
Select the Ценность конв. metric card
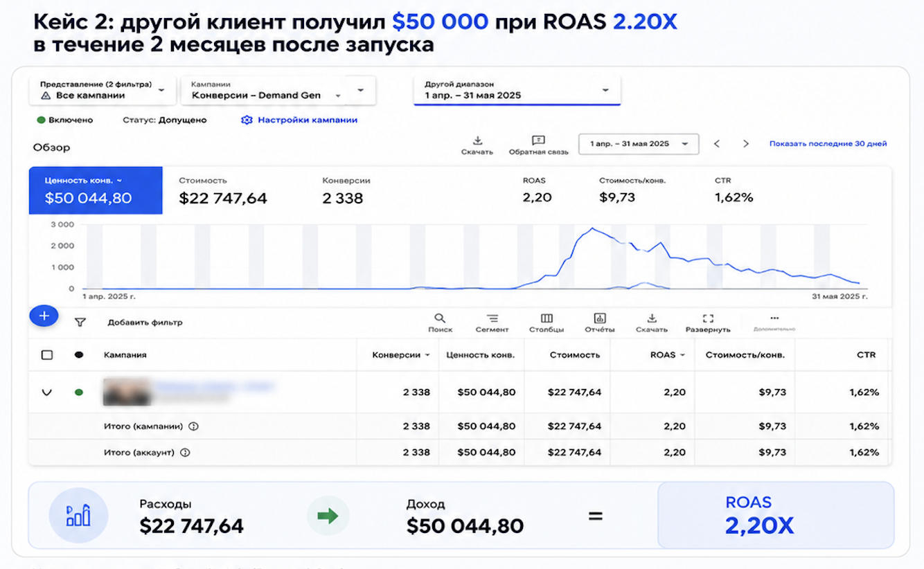96,190
